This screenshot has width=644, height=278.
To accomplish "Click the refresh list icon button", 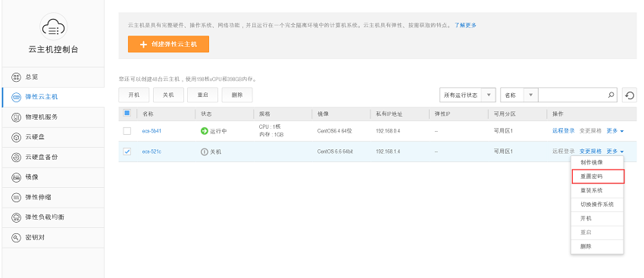I will 629,95.
